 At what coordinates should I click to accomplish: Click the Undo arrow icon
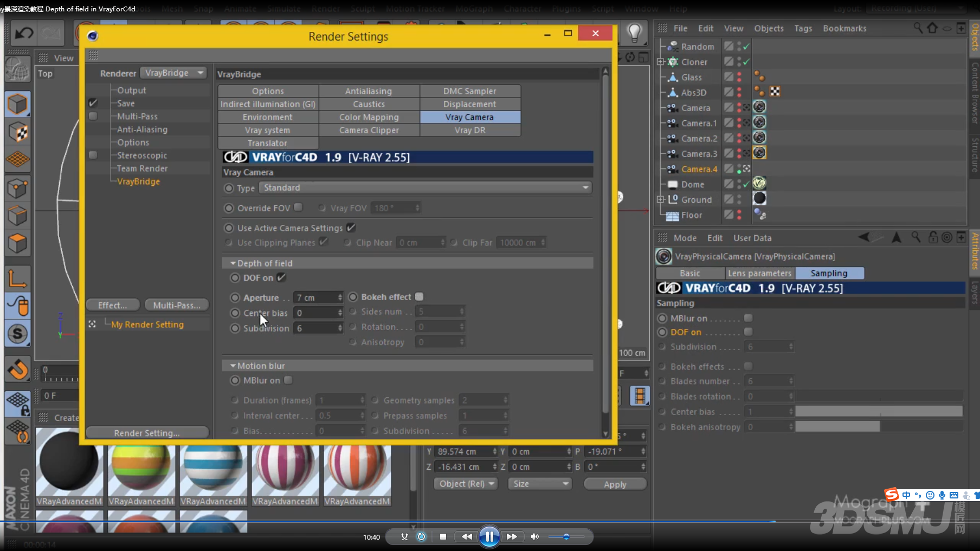pos(24,34)
